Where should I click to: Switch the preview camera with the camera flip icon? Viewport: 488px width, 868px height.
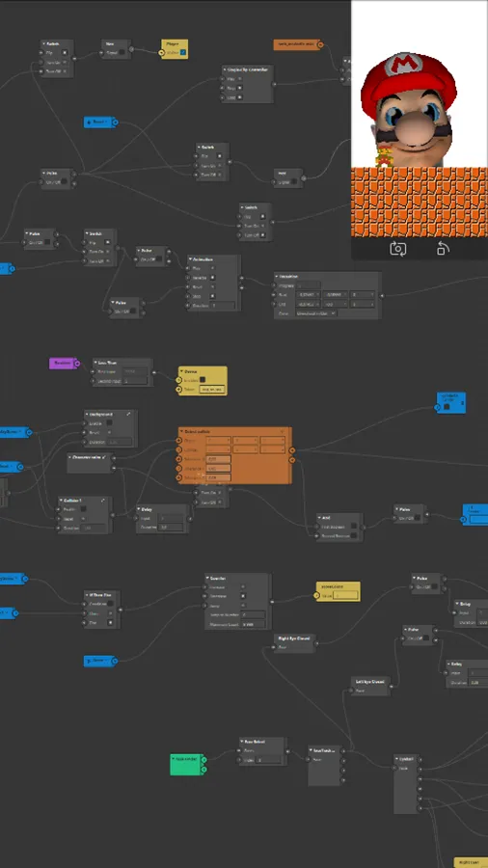pos(397,249)
